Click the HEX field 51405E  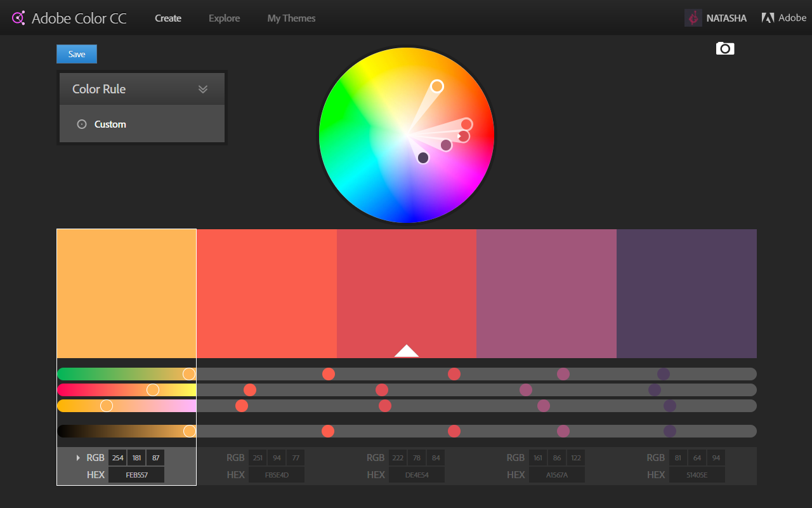pyautogui.click(x=697, y=474)
